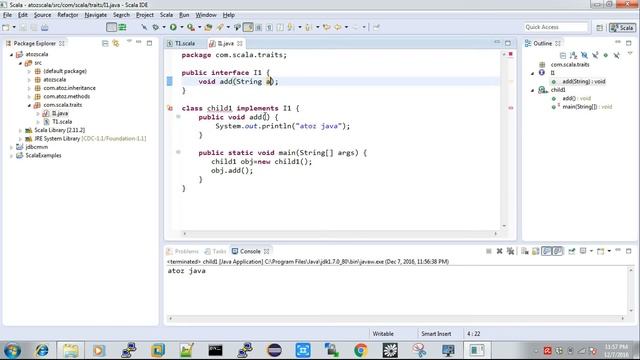This screenshot has height=360, width=640.
Task: Click the Quick Access search field
Action: (556, 27)
